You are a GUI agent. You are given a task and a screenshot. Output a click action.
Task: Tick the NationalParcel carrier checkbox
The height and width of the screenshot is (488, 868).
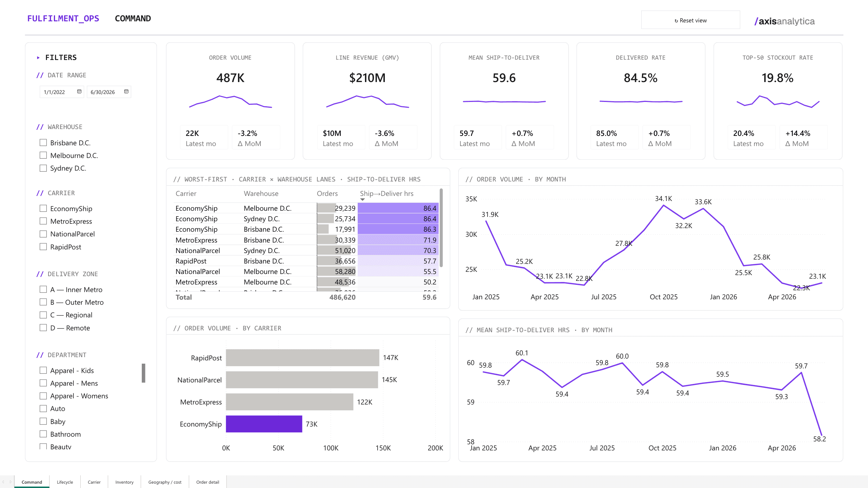point(43,234)
